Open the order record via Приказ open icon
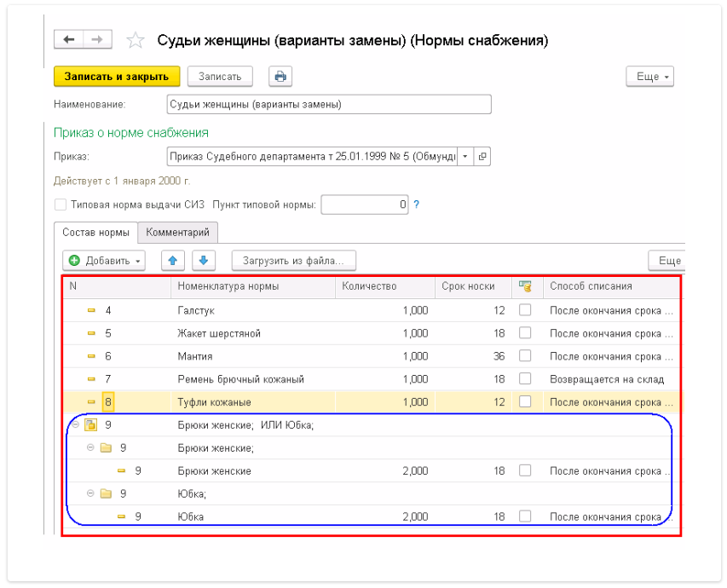 pos(482,157)
